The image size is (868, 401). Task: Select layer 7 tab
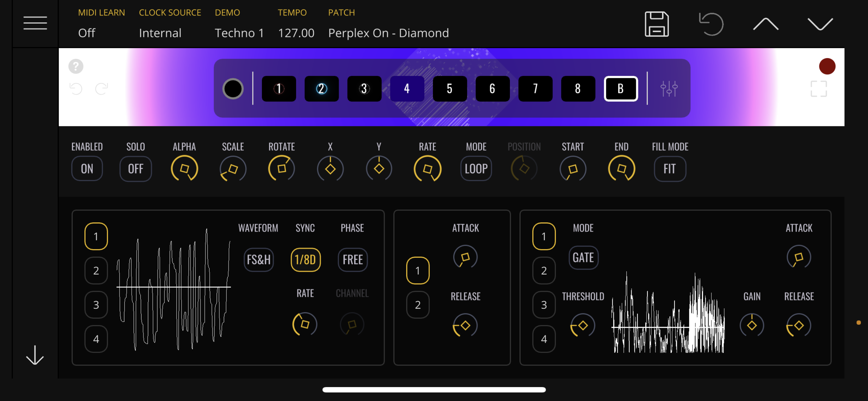(x=535, y=88)
